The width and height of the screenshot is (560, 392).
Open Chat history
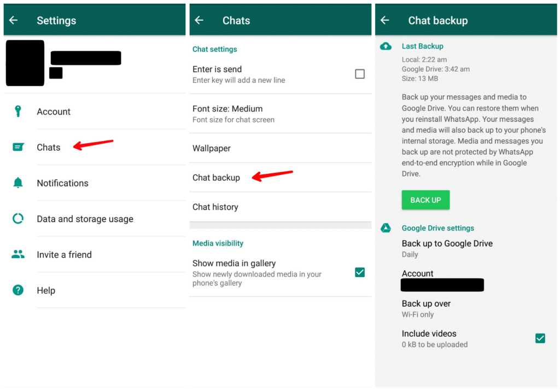[x=281, y=207]
